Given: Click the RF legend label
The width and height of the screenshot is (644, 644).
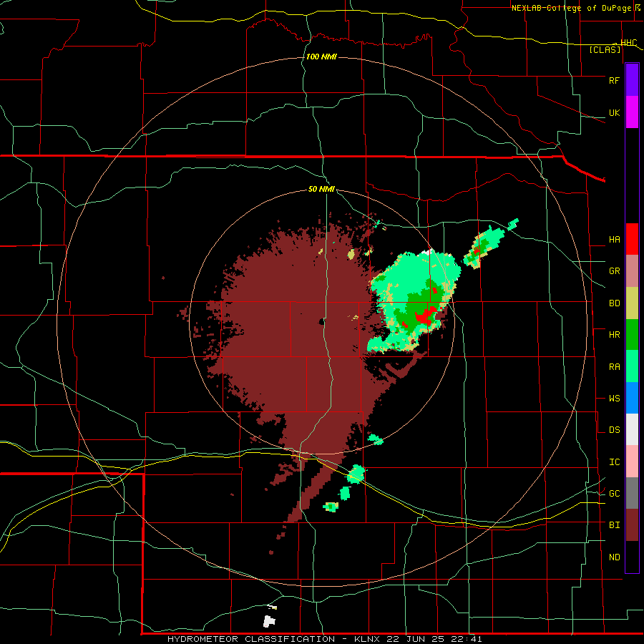Looking at the screenshot, I should pos(614,80).
